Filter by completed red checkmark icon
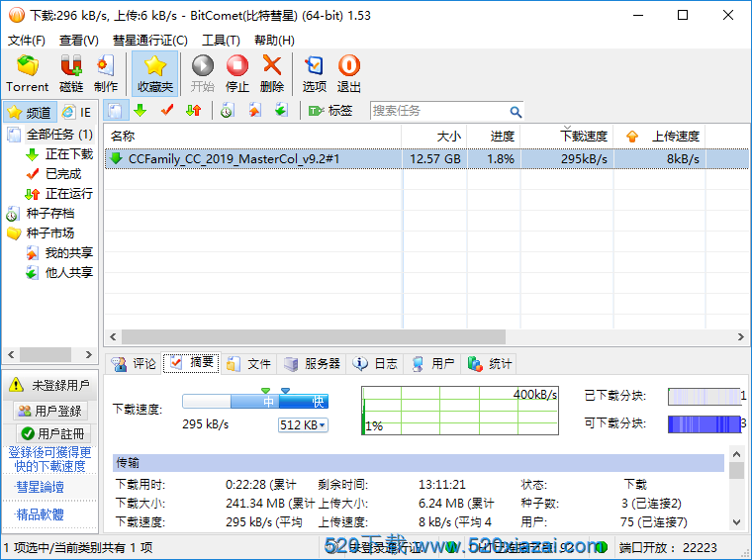This screenshot has width=752, height=560. [x=167, y=111]
